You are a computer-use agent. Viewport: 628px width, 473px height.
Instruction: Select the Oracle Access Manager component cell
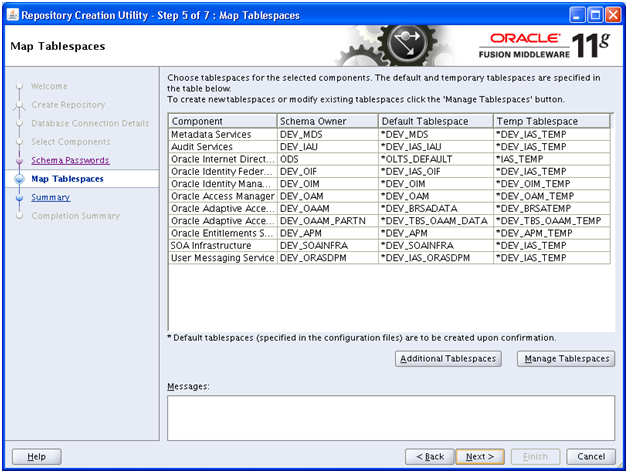(x=223, y=196)
